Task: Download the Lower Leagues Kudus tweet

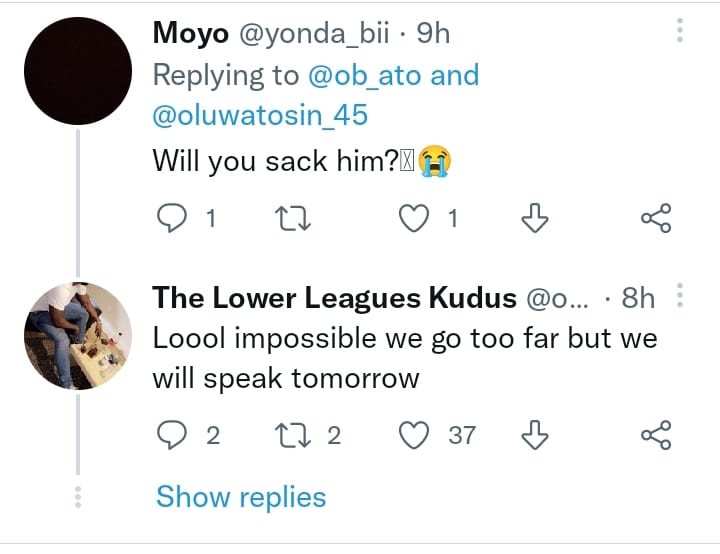Action: 537,435
